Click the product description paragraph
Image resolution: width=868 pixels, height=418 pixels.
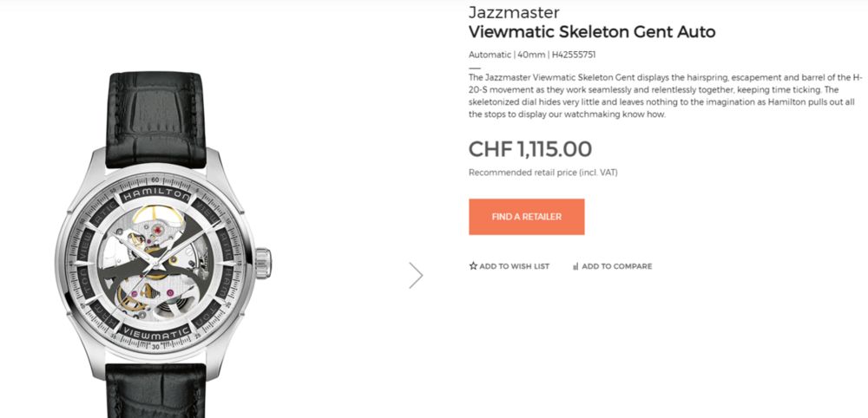[666, 95]
